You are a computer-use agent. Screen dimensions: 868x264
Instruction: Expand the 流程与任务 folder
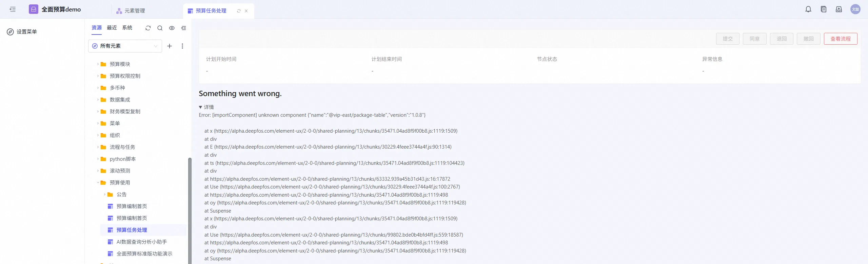click(x=98, y=147)
